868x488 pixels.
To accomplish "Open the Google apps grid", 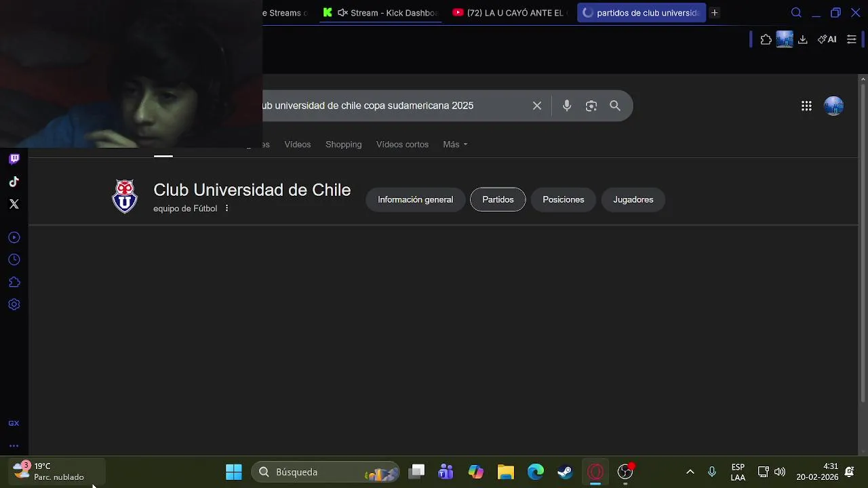I will 806,106.
